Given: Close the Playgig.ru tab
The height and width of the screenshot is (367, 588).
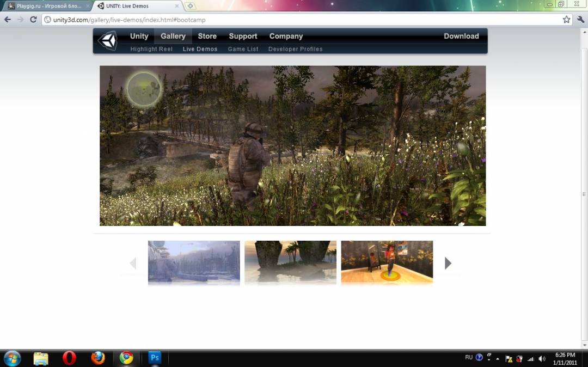Looking at the screenshot, I should coord(87,6).
